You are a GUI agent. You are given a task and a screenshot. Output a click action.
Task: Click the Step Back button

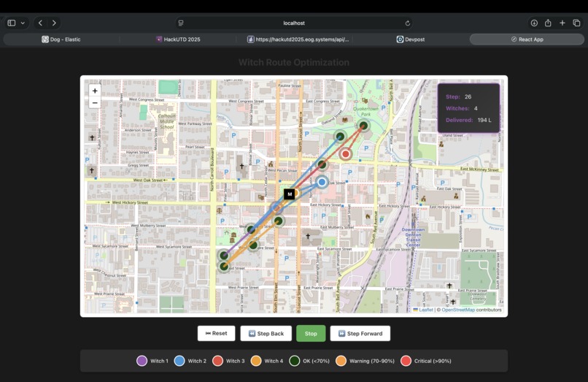266,333
